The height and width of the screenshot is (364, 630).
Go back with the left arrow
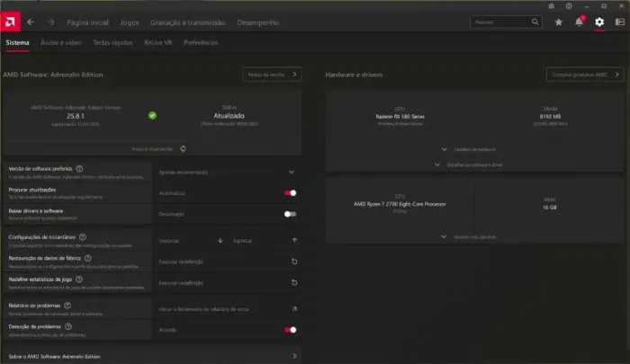pyautogui.click(x=31, y=21)
